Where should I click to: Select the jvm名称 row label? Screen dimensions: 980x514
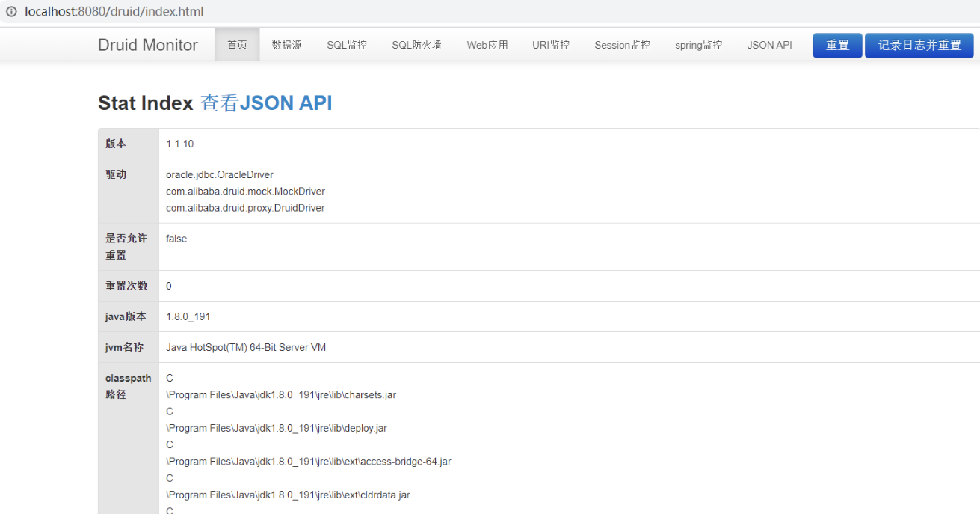click(x=125, y=347)
